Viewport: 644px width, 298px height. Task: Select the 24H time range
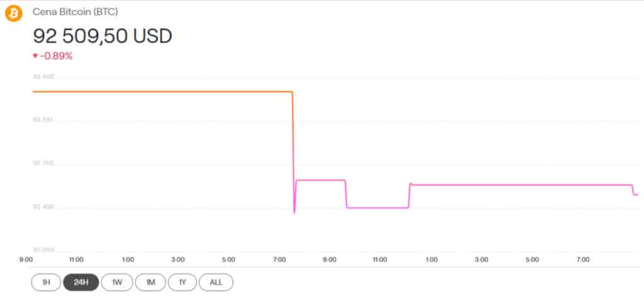pos(81,282)
